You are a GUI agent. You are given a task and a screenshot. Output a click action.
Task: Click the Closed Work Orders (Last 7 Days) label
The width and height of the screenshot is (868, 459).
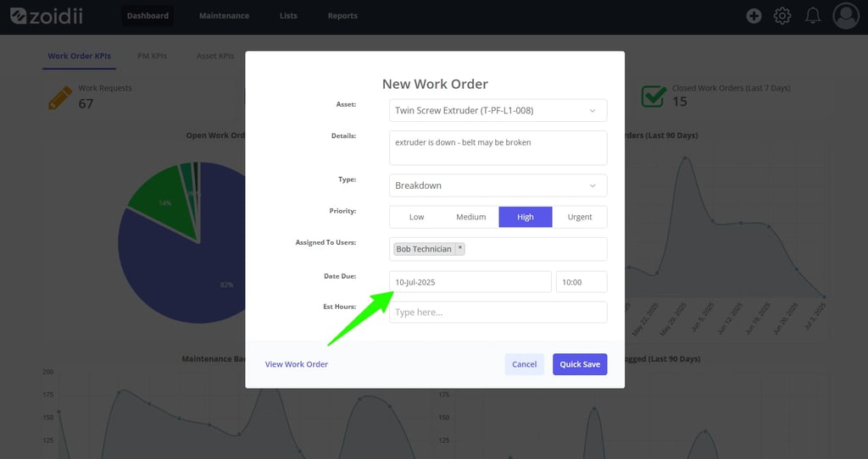point(732,88)
